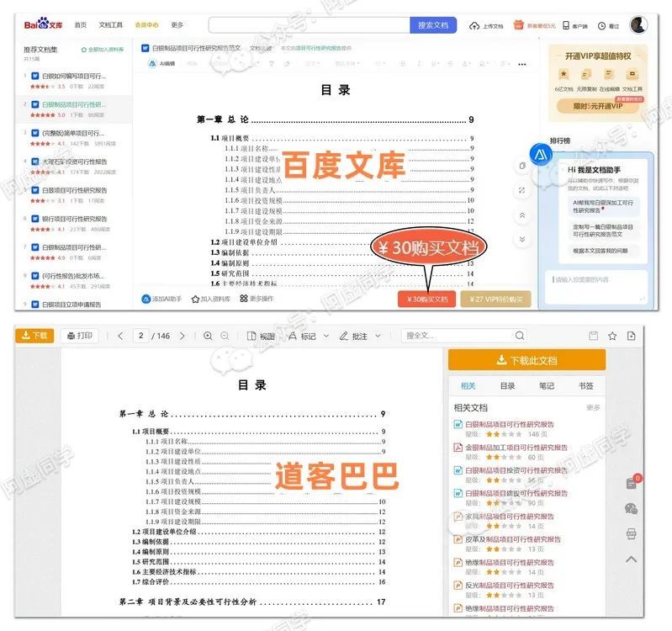Zoom out with magnifier minus icon

225,336
